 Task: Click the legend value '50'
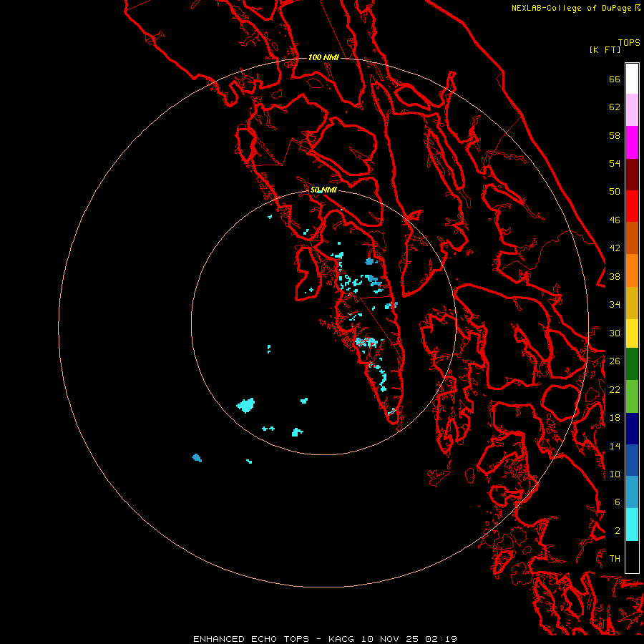(x=615, y=192)
